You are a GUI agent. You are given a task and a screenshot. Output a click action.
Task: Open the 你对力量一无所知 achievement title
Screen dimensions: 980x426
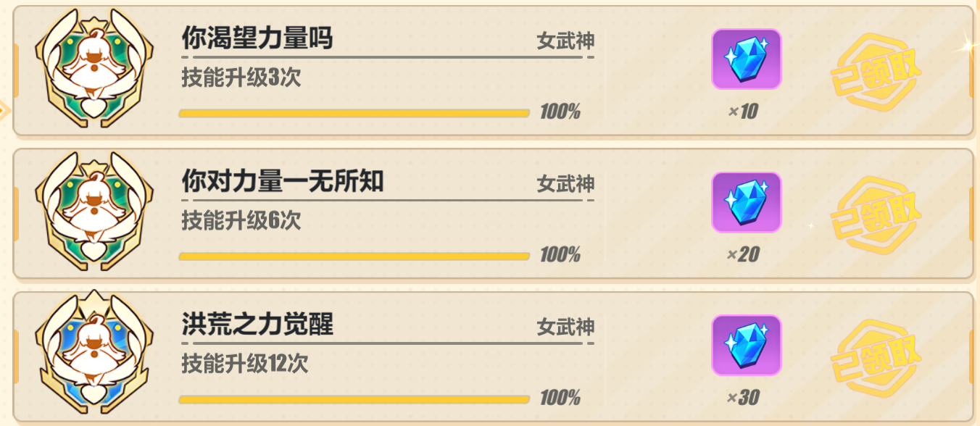click(x=283, y=183)
